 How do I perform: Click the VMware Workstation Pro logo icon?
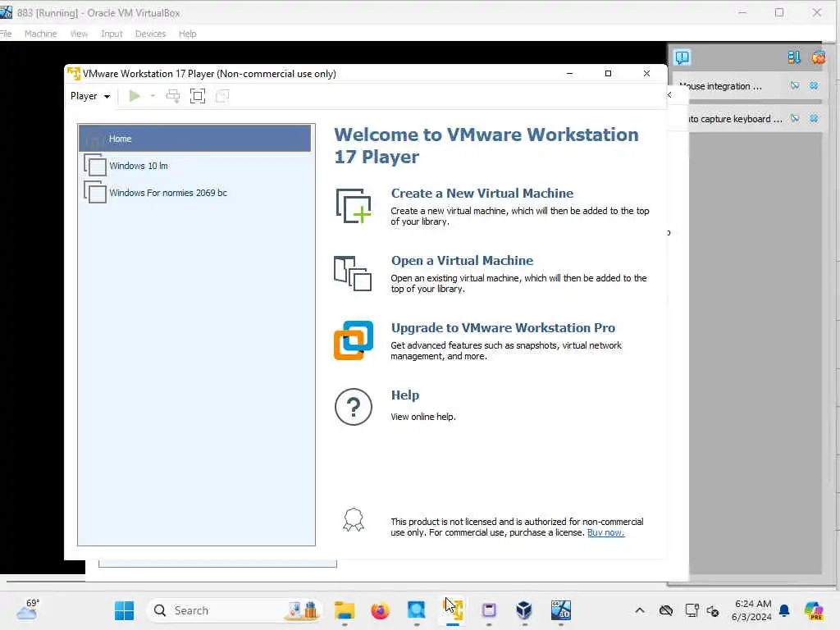coord(354,340)
